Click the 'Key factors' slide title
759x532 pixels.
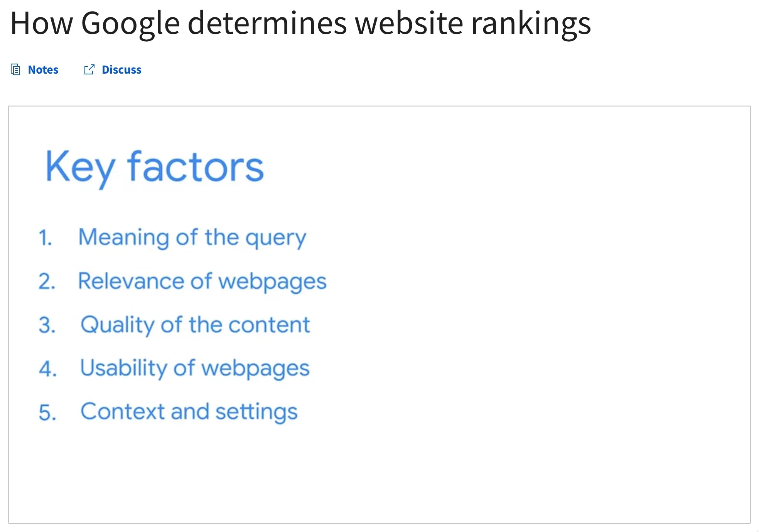coord(154,168)
